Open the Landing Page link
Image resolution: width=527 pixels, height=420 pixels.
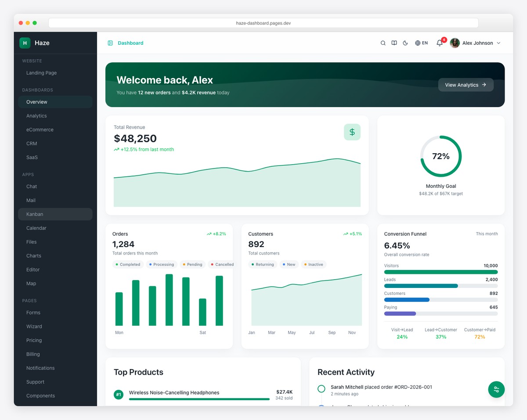pyautogui.click(x=41, y=72)
